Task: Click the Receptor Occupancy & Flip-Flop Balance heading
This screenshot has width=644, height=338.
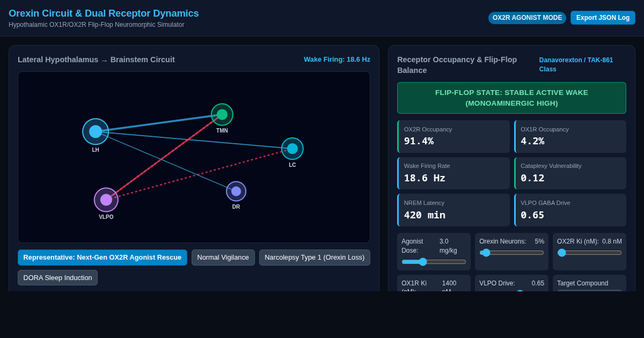Action: pos(457,65)
